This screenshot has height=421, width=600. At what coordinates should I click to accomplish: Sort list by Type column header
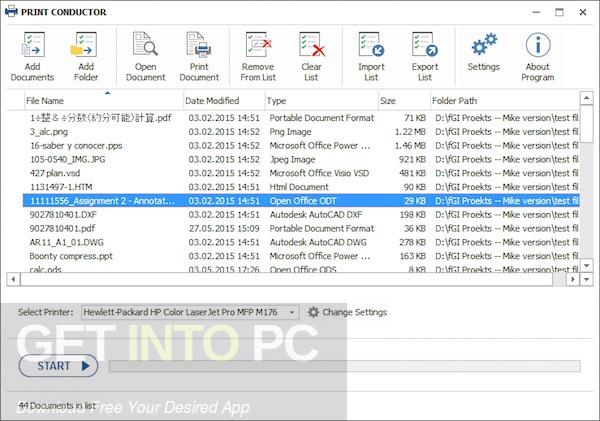pyautogui.click(x=321, y=101)
